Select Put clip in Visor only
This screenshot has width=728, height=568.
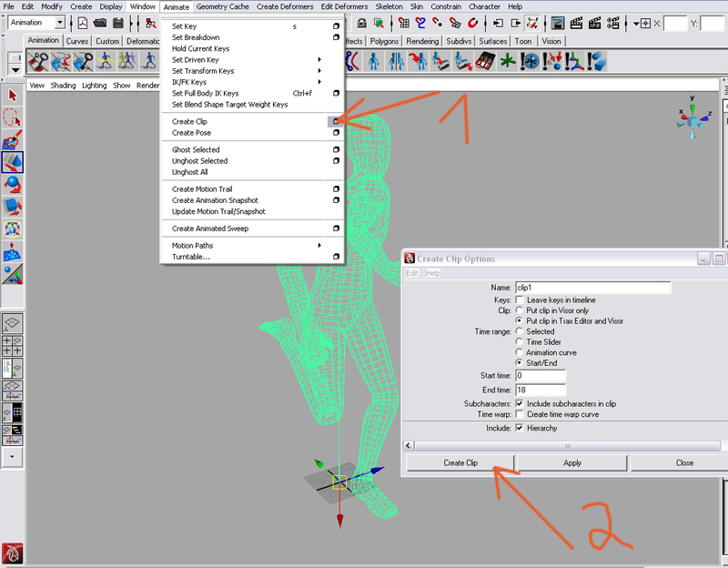point(520,310)
